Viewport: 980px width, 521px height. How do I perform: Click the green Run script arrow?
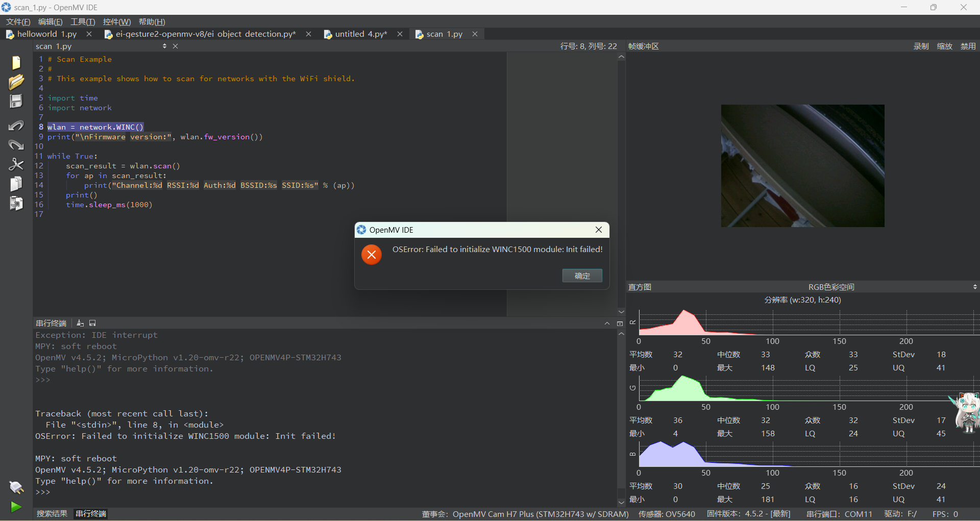(x=16, y=507)
